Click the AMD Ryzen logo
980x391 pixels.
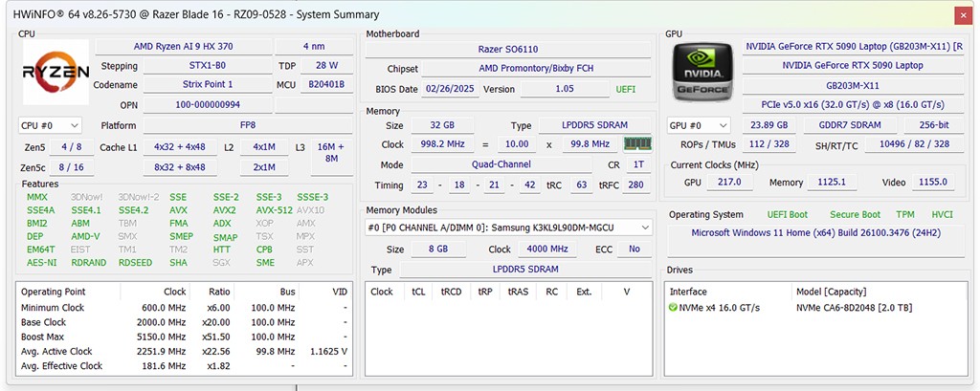tap(56, 74)
